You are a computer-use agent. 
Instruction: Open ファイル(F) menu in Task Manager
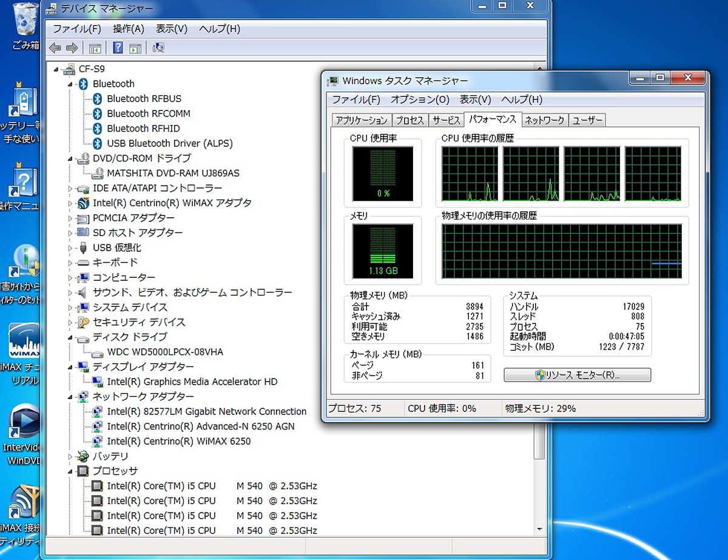[x=356, y=100]
